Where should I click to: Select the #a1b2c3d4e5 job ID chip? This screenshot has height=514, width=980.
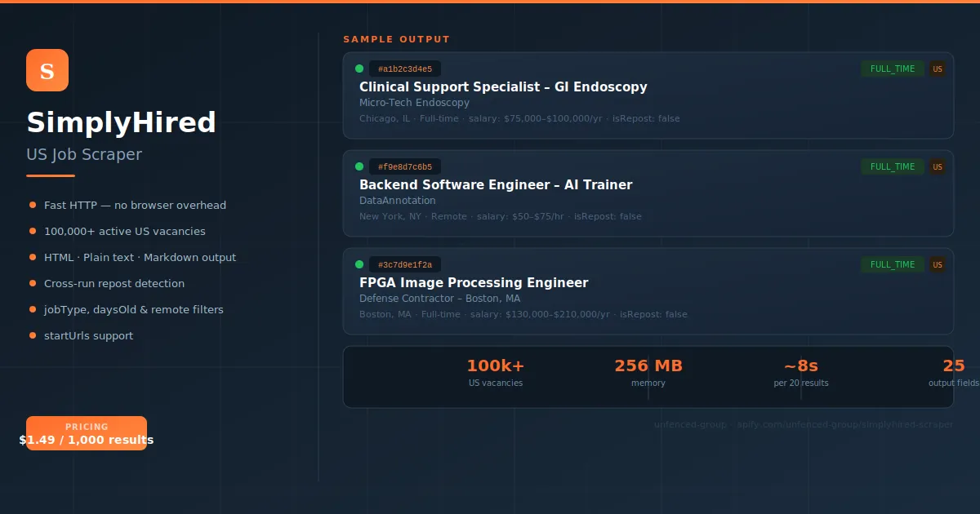(x=405, y=69)
